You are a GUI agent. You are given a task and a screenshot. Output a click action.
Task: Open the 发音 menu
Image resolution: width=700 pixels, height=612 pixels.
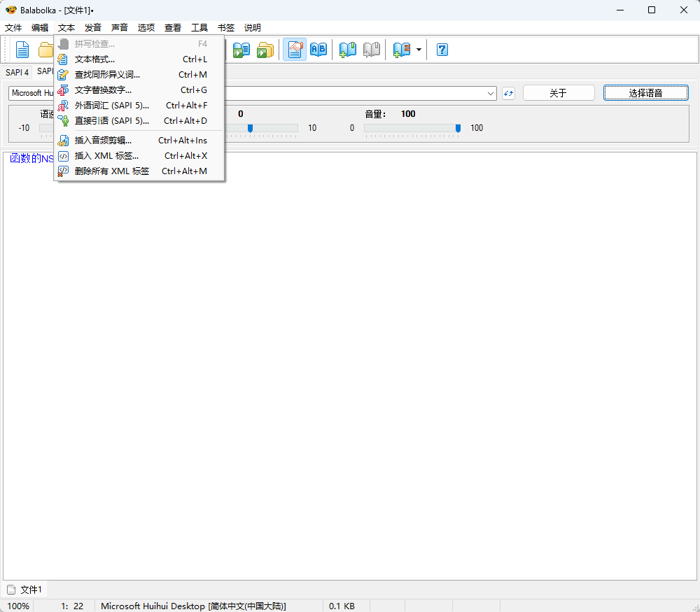pyautogui.click(x=93, y=28)
